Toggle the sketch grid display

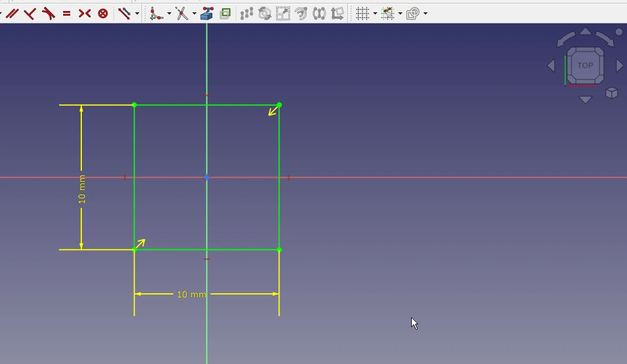[363, 13]
